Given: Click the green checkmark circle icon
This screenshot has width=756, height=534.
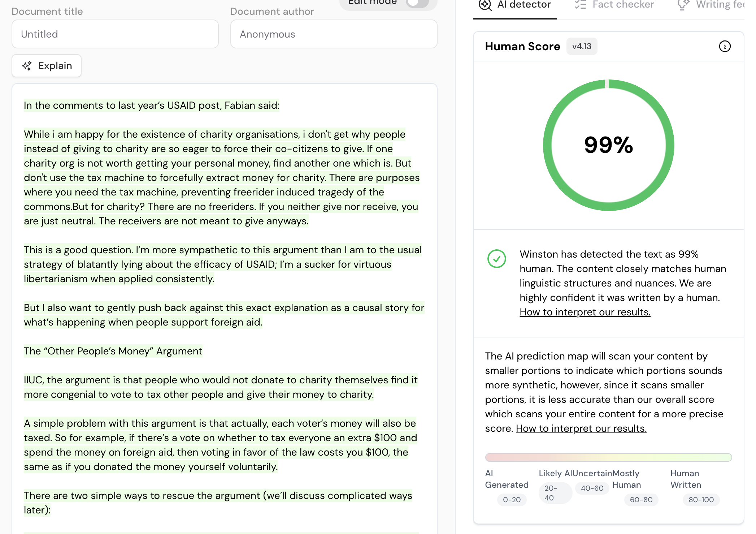Looking at the screenshot, I should (497, 259).
